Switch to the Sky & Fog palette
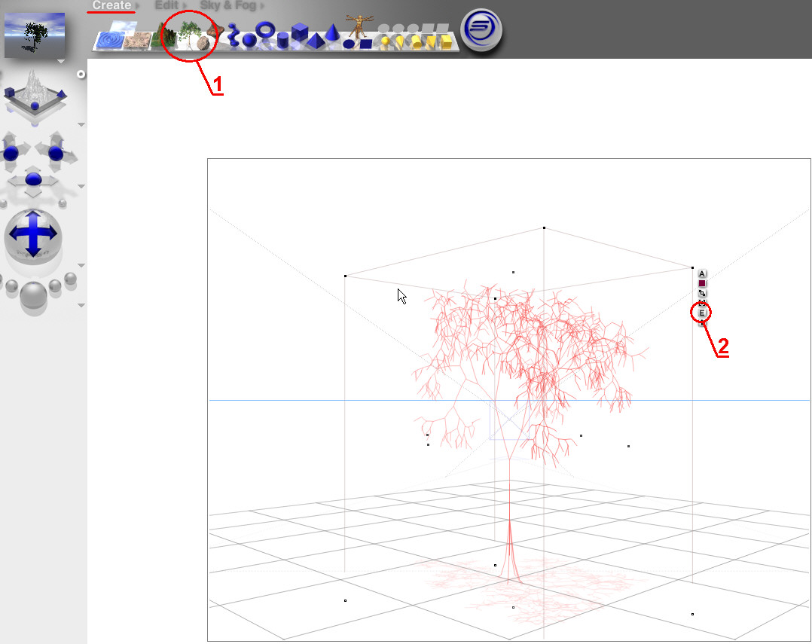The height and width of the screenshot is (644, 812). tap(227, 5)
